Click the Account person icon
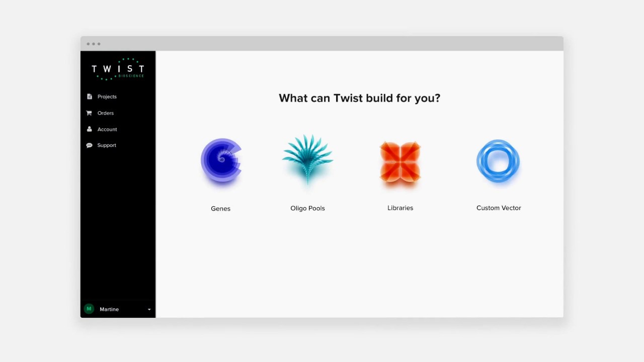The height and width of the screenshot is (362, 644). 90,129
